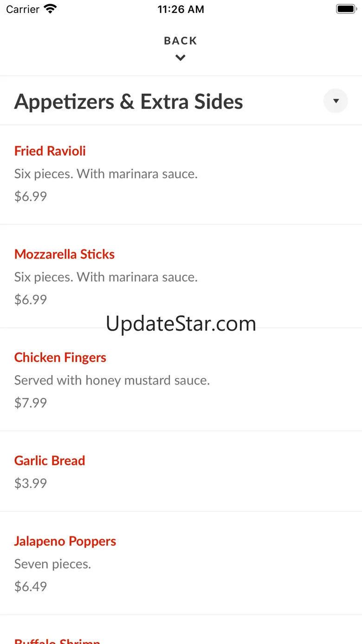The image size is (362, 644).
Task: Tap the battery icon in status bar
Action: (346, 9)
